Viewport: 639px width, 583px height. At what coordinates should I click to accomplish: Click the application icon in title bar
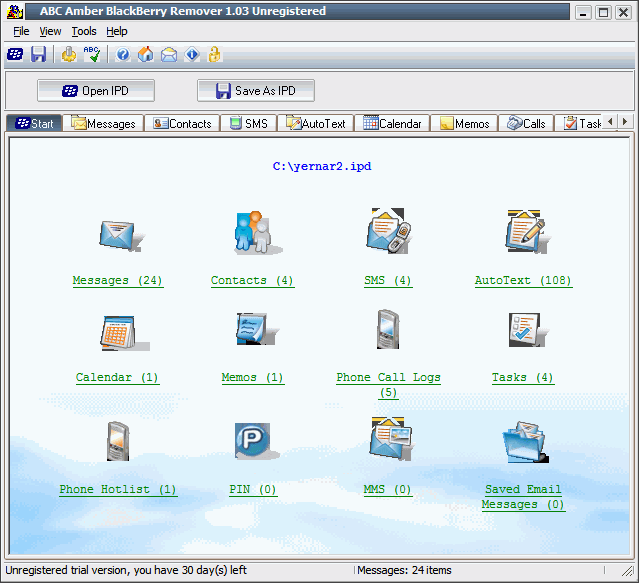(x=14, y=12)
